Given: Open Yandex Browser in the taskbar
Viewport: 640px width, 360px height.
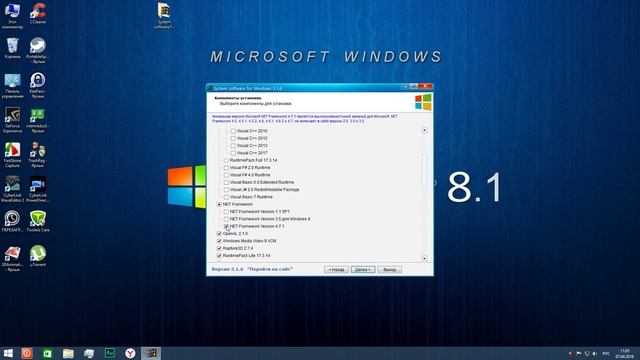Looking at the screenshot, I should (130, 353).
